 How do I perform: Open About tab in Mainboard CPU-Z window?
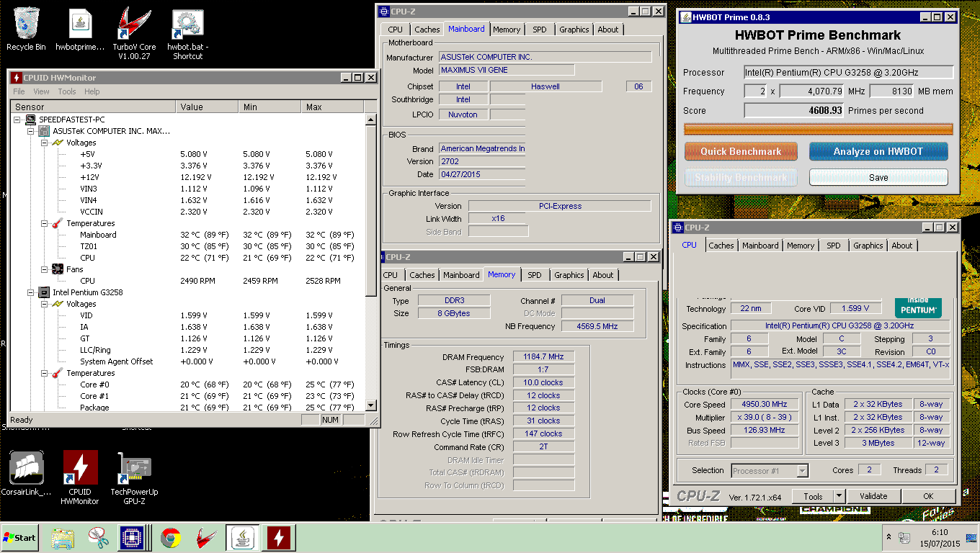coord(608,30)
